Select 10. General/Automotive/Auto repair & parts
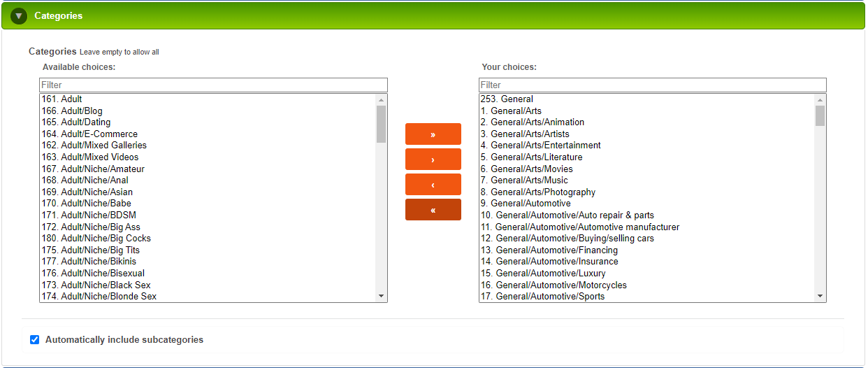 pos(647,215)
